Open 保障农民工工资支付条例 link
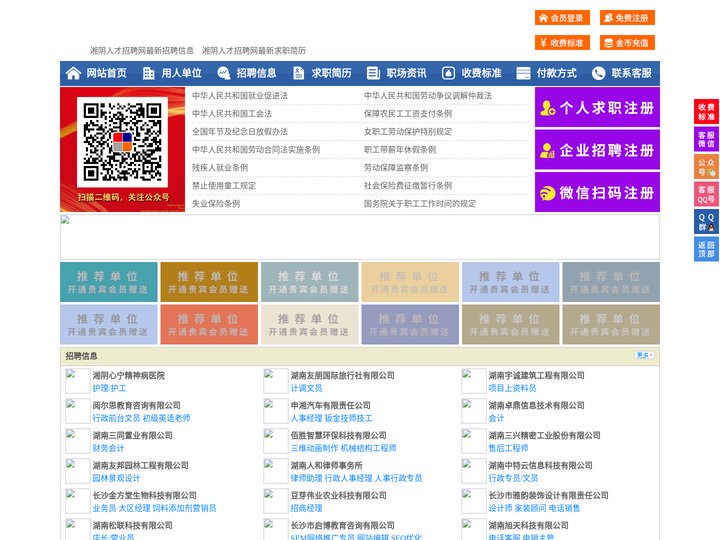The image size is (720, 540). (x=408, y=113)
